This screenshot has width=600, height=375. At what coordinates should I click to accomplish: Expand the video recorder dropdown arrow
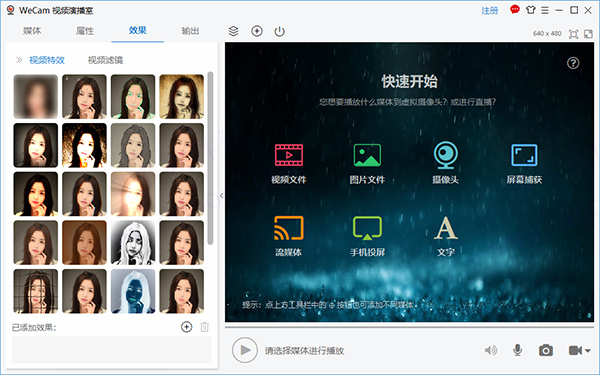[587, 351]
